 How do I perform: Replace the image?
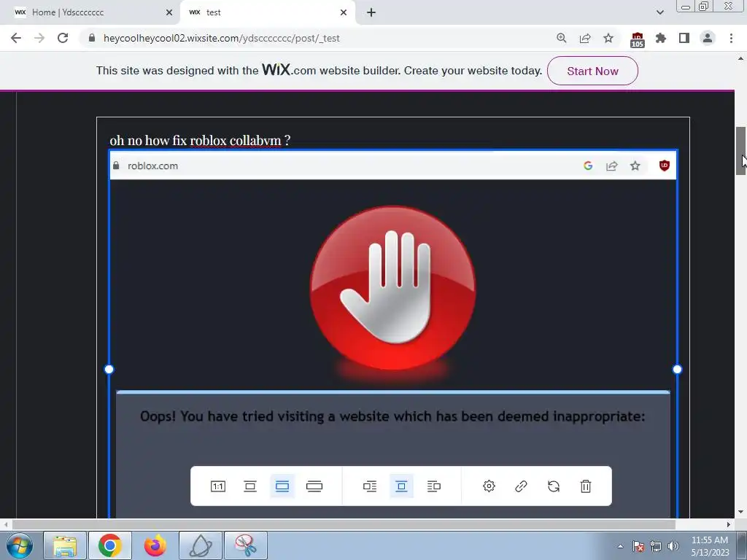coord(554,486)
